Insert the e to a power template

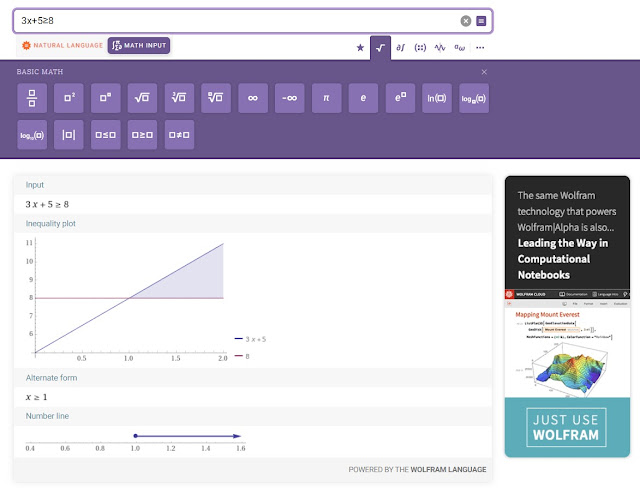(x=400, y=98)
